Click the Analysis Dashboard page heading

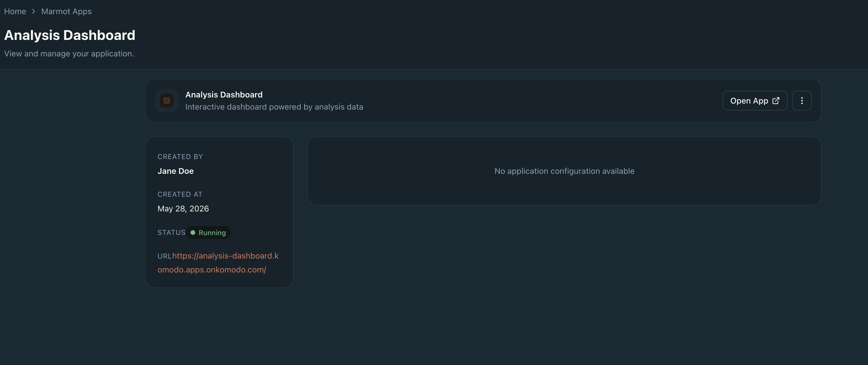tap(70, 35)
